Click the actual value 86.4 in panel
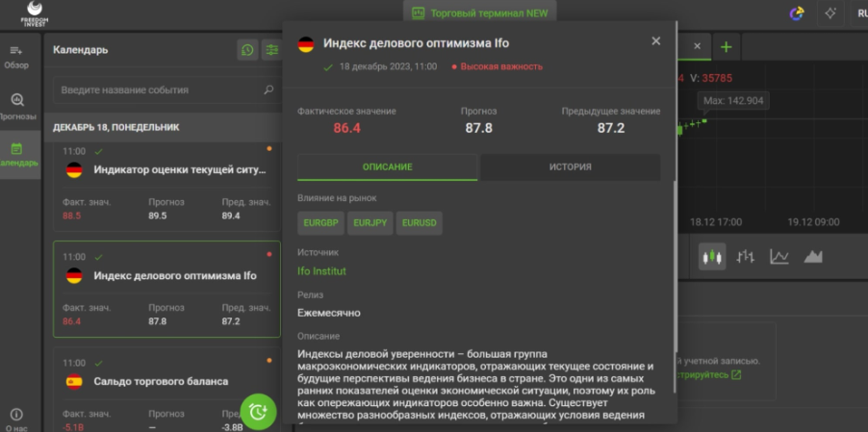Image resolution: width=868 pixels, height=432 pixels. coord(347,128)
